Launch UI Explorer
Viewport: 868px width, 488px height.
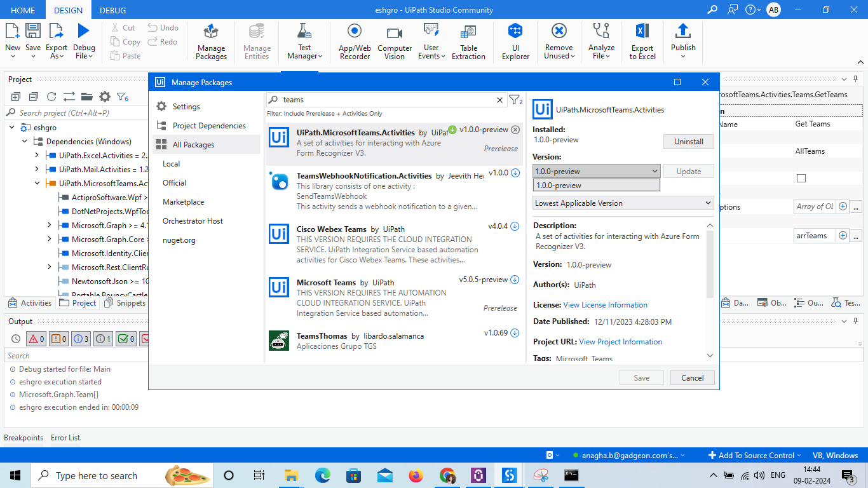tap(515, 42)
